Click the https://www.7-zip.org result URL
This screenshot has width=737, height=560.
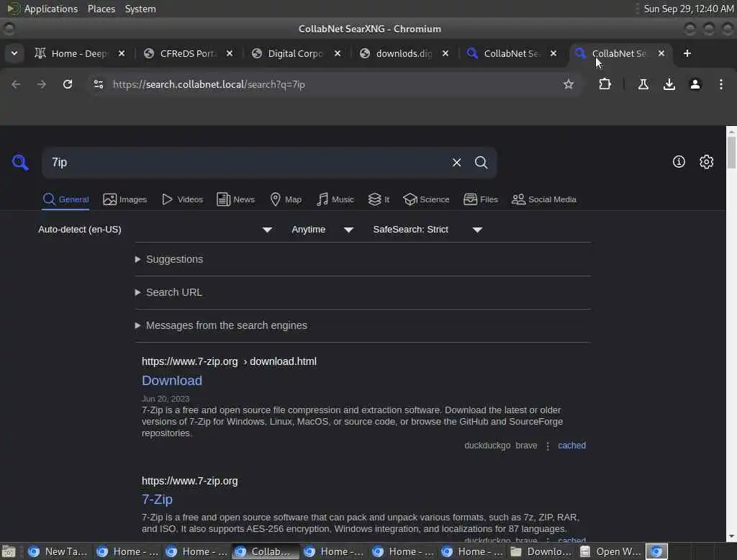pos(190,481)
